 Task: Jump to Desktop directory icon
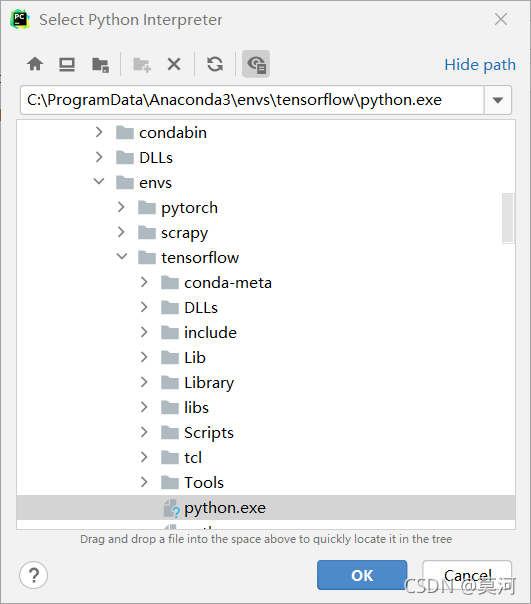(67, 64)
